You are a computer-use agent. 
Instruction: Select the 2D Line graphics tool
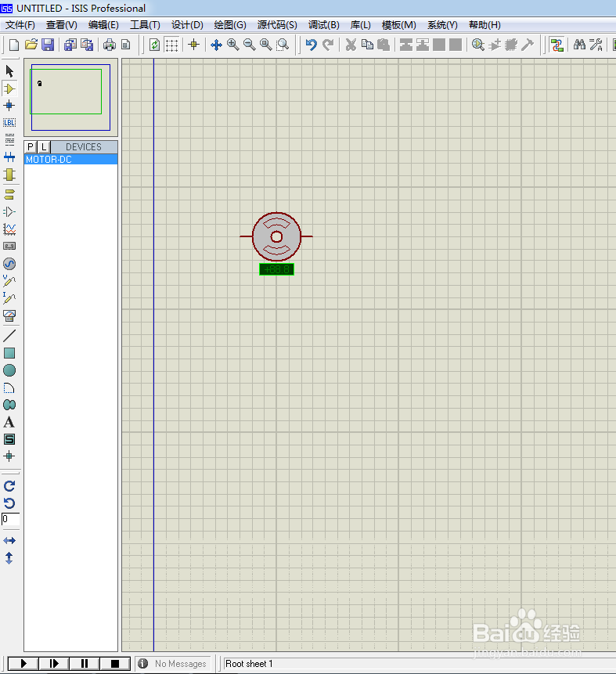tap(9, 336)
